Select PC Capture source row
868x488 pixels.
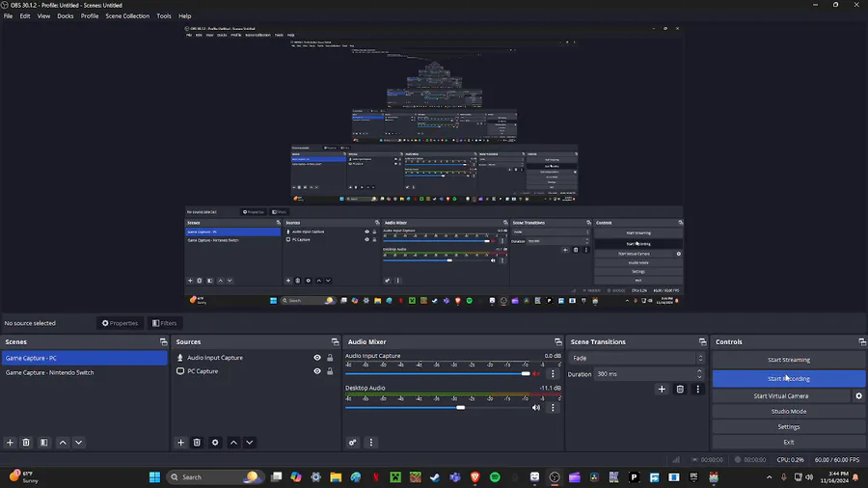[256, 371]
